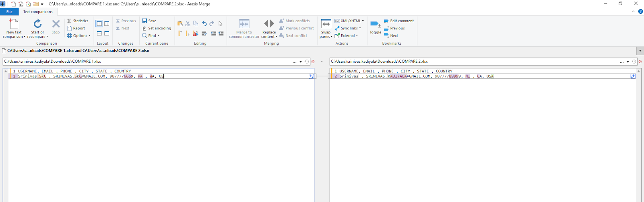Image resolution: width=644 pixels, height=202 pixels.
Task: Click Mark conflicts
Action: [295, 21]
